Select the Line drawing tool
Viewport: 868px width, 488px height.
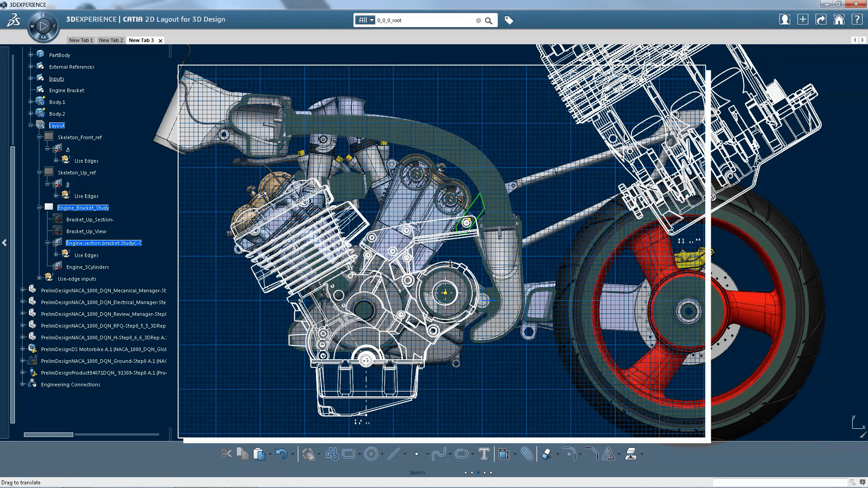tap(393, 454)
